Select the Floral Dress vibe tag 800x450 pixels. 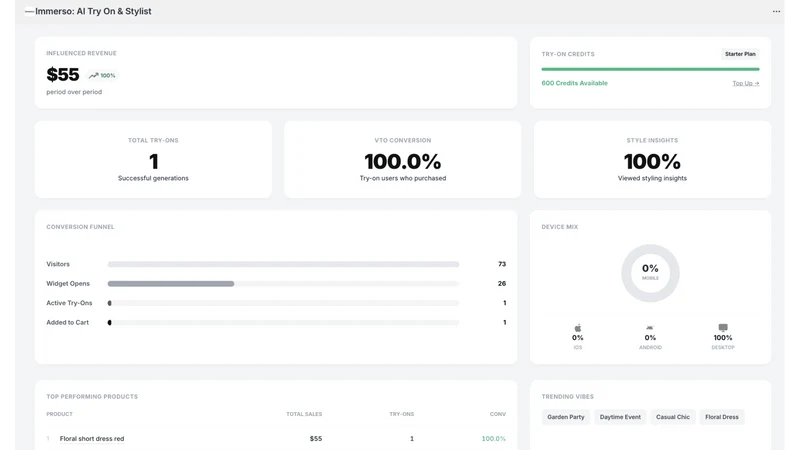pos(721,417)
